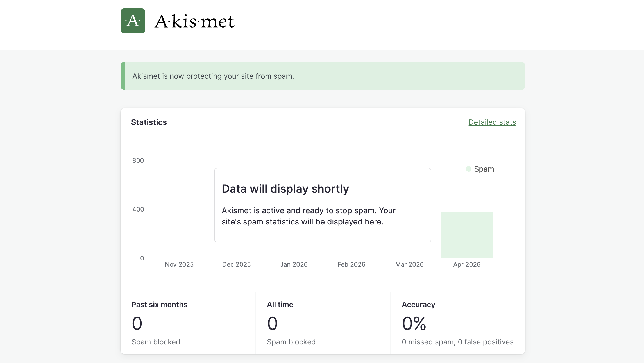Open the Detailed stats link
Image resolution: width=644 pixels, height=363 pixels.
coord(492,122)
